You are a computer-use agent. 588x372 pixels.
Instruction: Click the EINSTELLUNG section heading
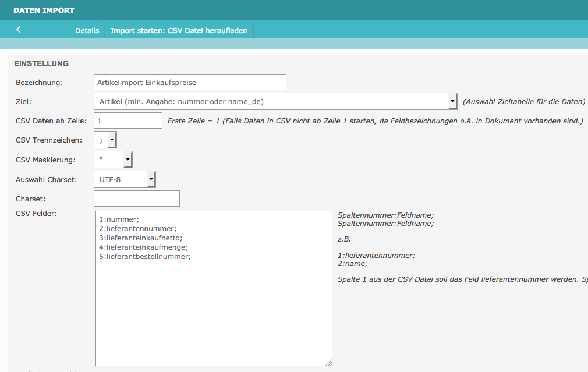(x=41, y=63)
